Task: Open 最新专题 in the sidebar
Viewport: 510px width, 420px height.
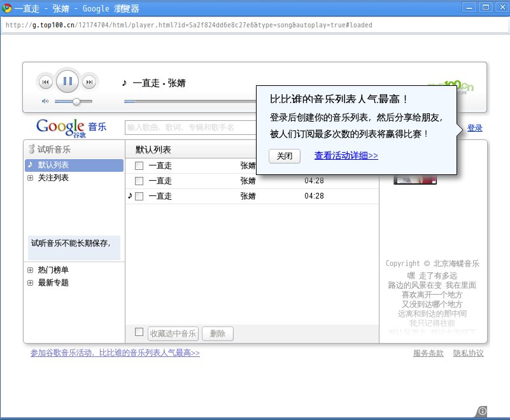Action: click(x=53, y=283)
